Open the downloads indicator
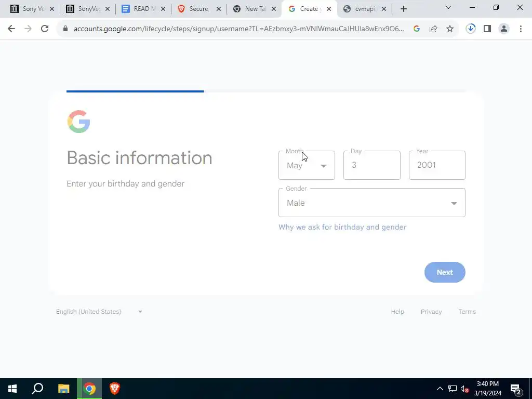Screen dimensions: 532x399 (x=471, y=29)
